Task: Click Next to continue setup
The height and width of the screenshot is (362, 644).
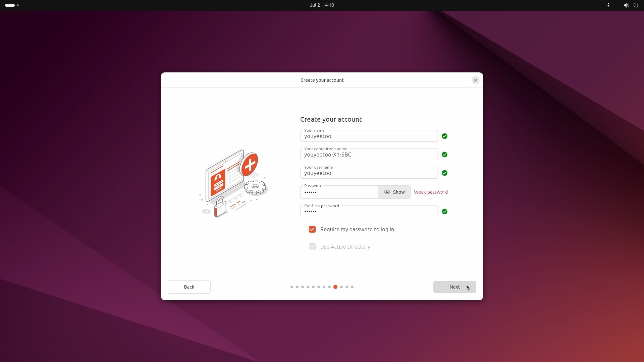Action: [454, 287]
